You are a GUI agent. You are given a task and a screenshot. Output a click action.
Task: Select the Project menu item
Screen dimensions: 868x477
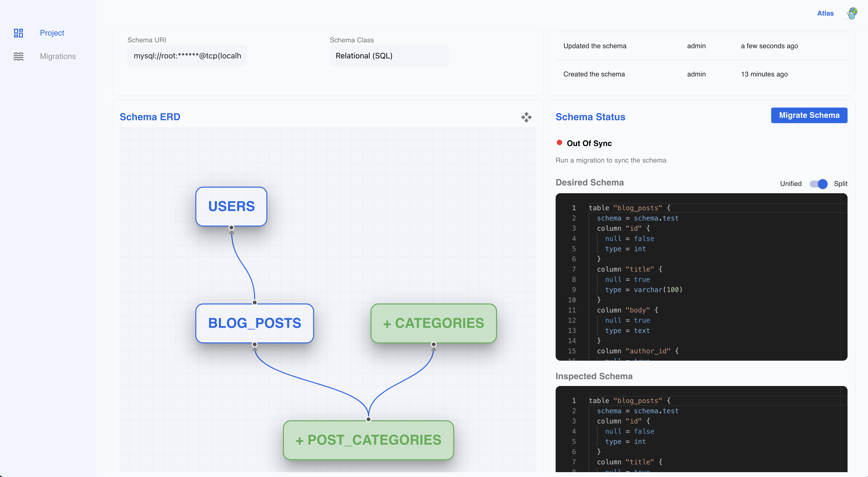52,33
